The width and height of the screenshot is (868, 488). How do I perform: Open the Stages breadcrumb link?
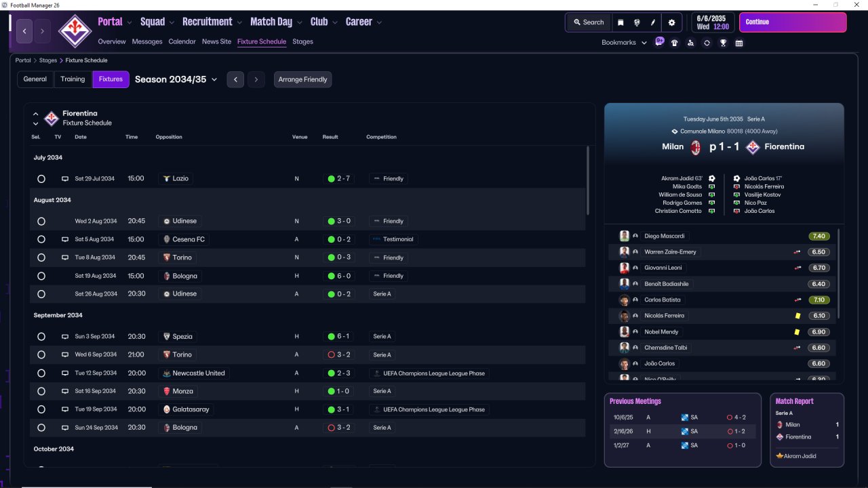tap(48, 60)
